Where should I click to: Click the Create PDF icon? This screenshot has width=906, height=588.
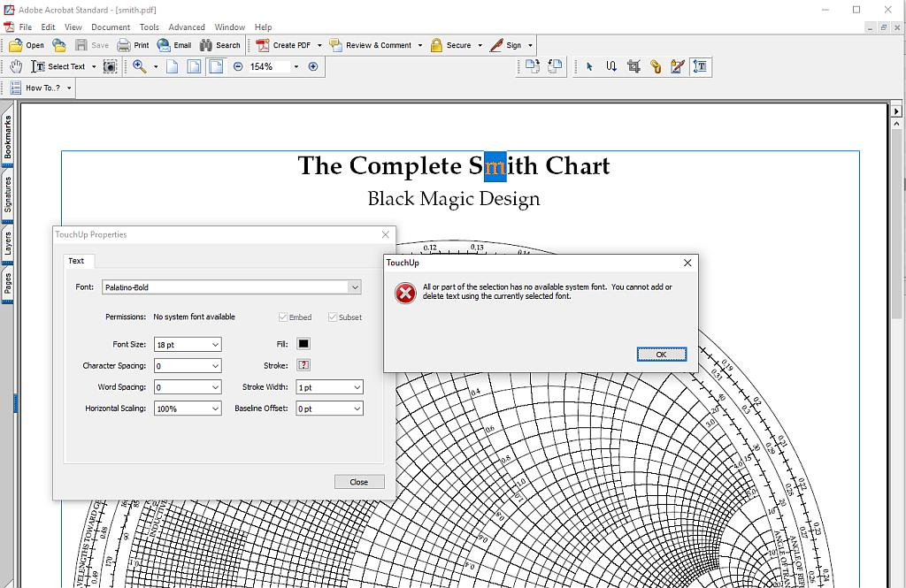(262, 45)
